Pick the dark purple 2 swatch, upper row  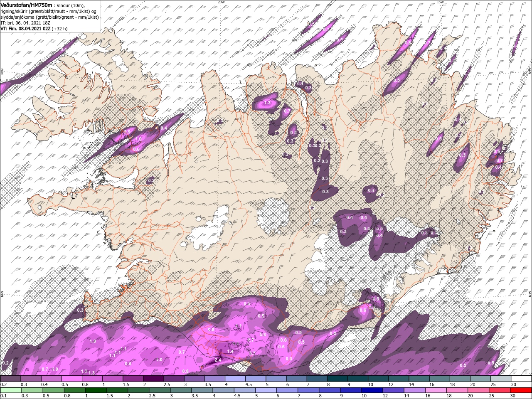click(153, 379)
